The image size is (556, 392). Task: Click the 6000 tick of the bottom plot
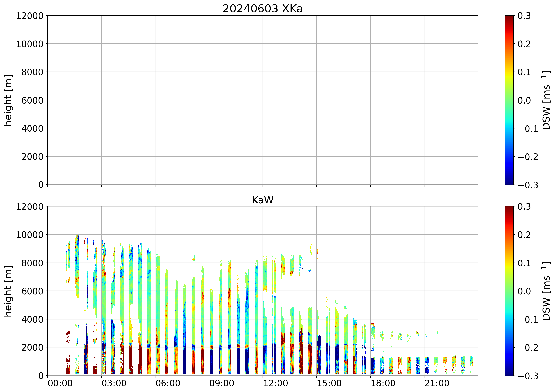32,291
